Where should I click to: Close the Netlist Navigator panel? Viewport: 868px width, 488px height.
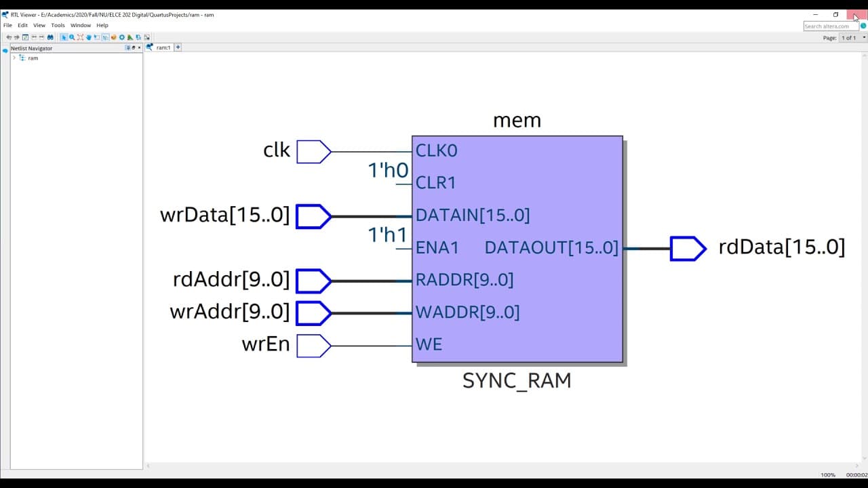(x=139, y=48)
